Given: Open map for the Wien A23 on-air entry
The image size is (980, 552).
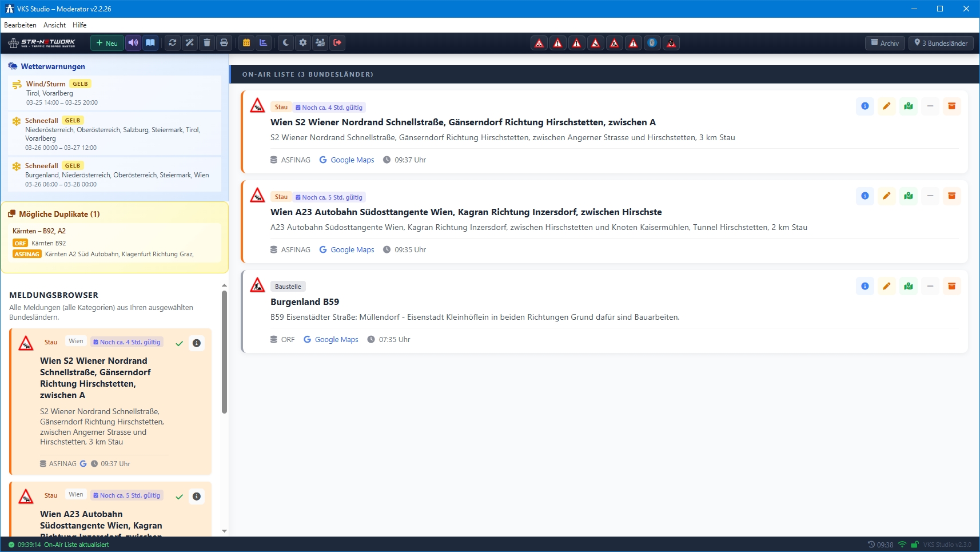Looking at the screenshot, I should 908,196.
